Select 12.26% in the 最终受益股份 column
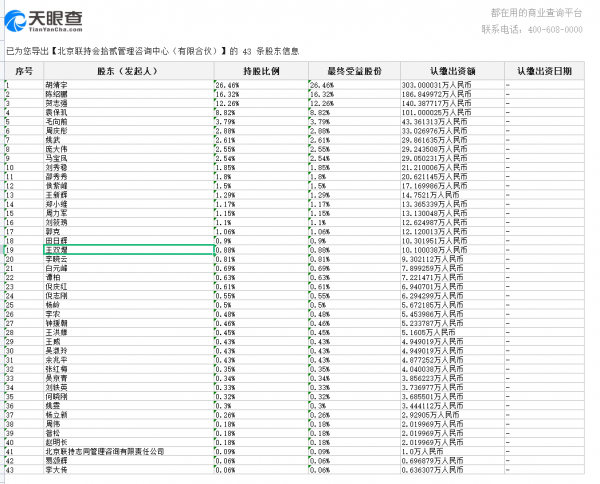 (x=354, y=103)
